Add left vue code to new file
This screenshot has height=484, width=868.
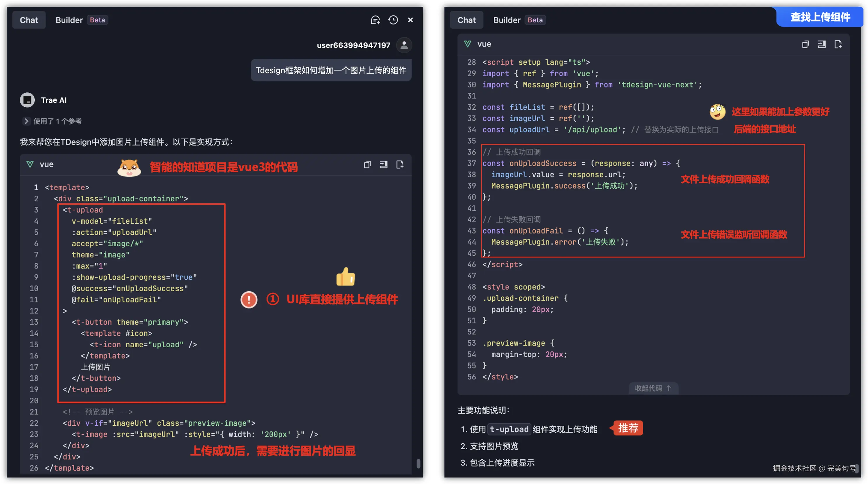[400, 164]
